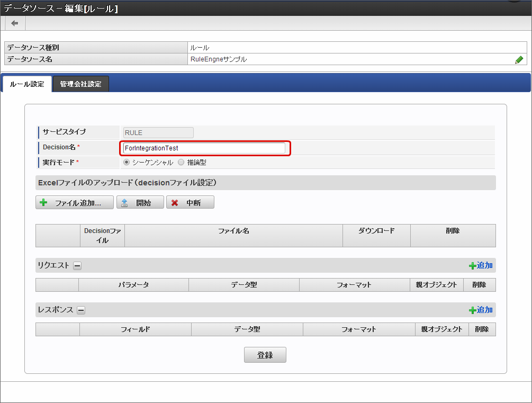Click the 中断 cancel button
The image size is (532, 403).
click(191, 203)
